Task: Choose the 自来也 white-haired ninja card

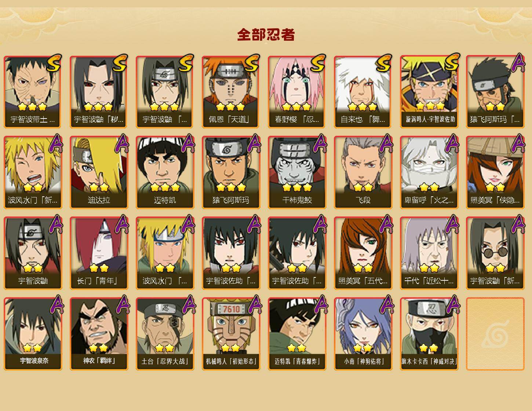Action: pyautogui.click(x=363, y=92)
